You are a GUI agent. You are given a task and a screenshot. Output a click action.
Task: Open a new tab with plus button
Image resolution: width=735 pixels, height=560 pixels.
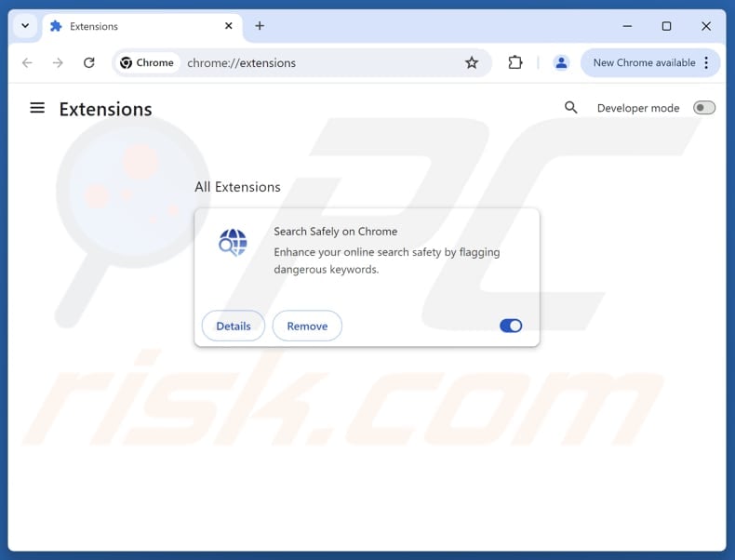[260, 26]
